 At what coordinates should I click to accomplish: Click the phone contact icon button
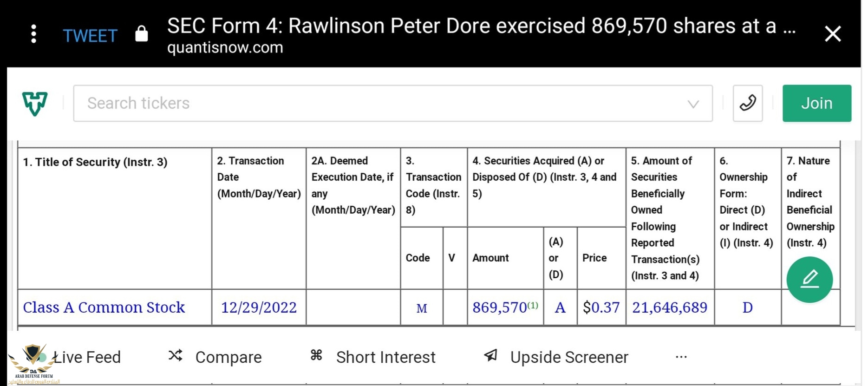point(747,103)
